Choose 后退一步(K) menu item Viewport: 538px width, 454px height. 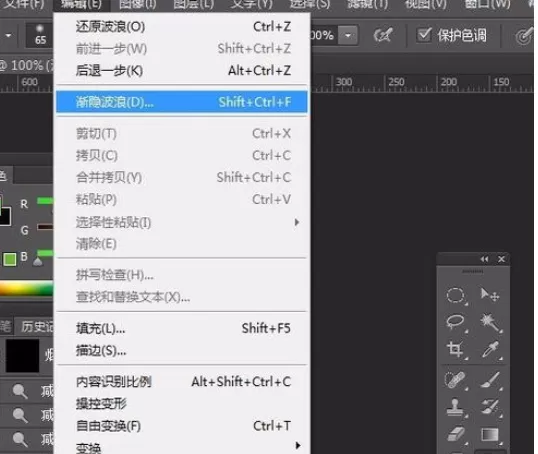(x=182, y=71)
